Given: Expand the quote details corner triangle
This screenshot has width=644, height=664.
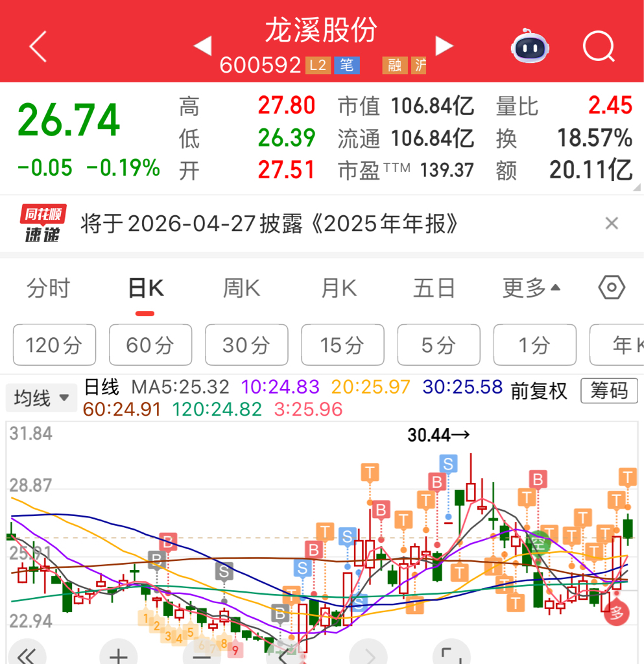Looking at the screenshot, I should (x=637, y=187).
